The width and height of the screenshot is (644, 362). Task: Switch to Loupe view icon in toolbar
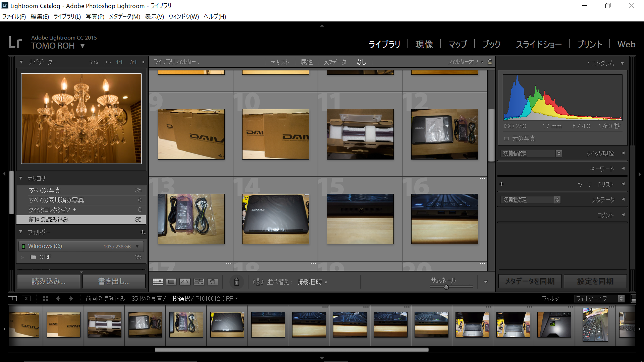coord(171,282)
